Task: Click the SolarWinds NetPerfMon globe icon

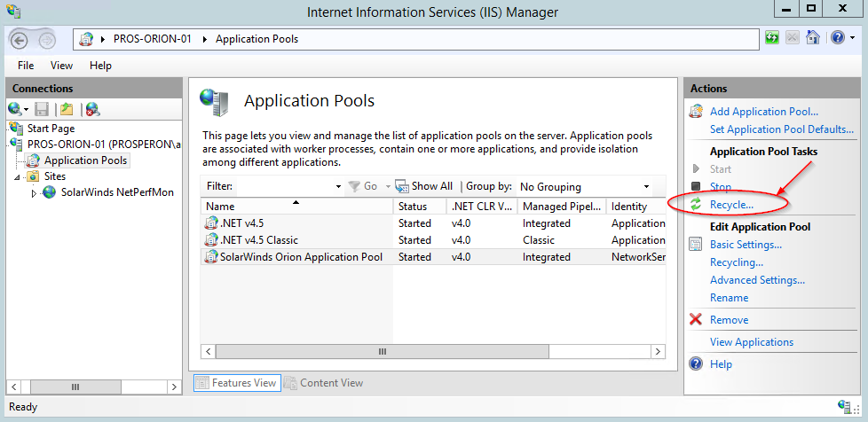Action: [50, 191]
